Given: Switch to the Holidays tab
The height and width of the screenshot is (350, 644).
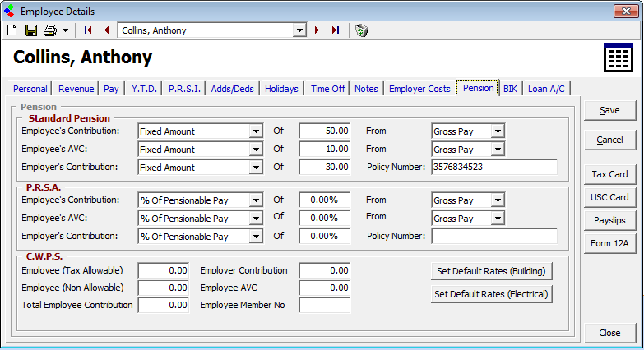Looking at the screenshot, I should coord(281,89).
